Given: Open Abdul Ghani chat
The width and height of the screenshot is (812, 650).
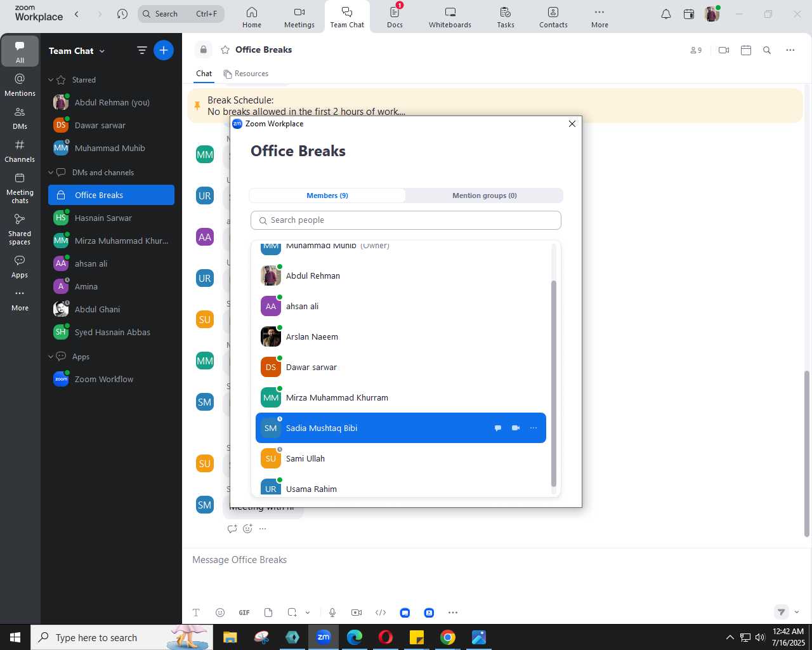Looking at the screenshot, I should 111,309.
